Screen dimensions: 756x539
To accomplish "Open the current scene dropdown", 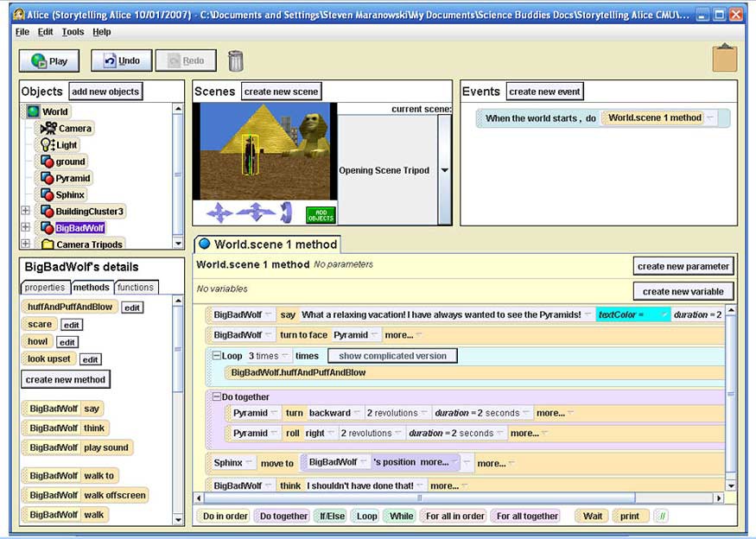I will click(445, 170).
